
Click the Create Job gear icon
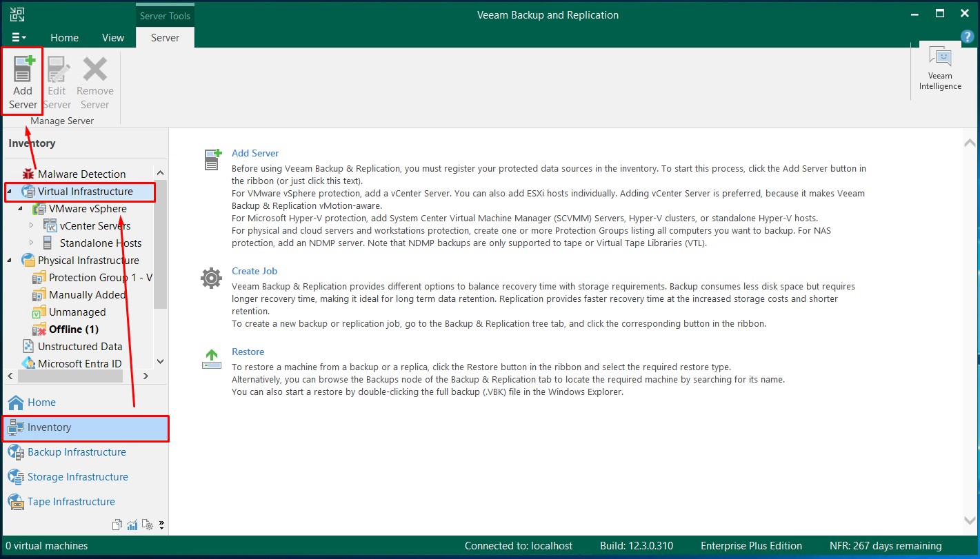(211, 278)
